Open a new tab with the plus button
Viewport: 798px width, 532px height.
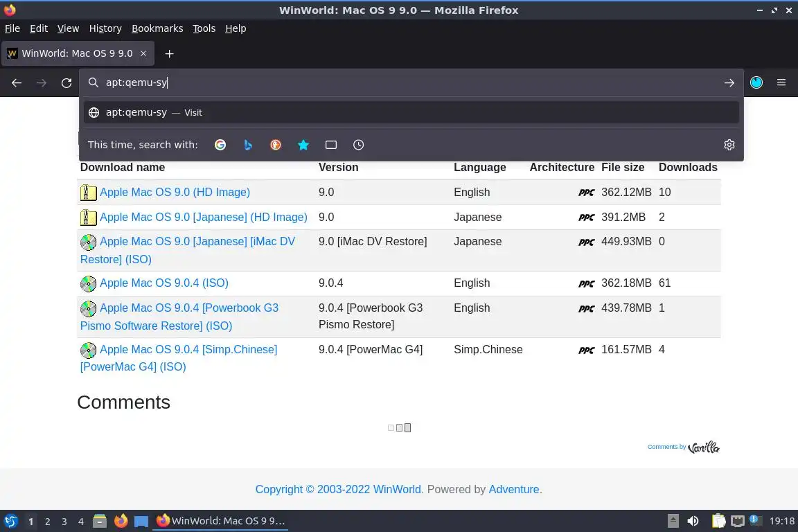tap(170, 54)
